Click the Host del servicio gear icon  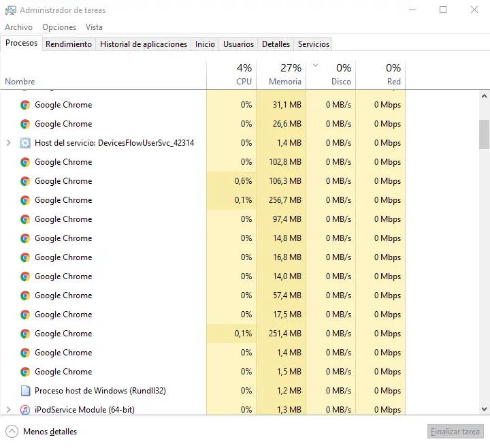tap(25, 143)
